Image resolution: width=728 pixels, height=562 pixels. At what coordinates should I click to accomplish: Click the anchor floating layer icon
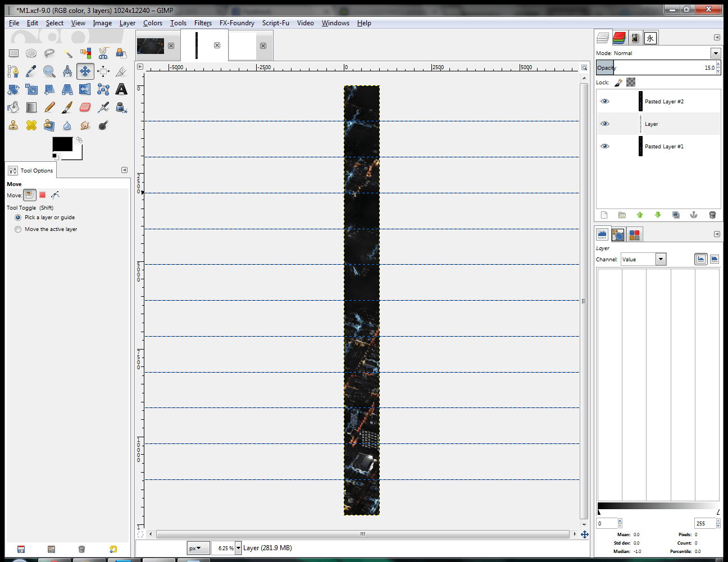point(694,215)
